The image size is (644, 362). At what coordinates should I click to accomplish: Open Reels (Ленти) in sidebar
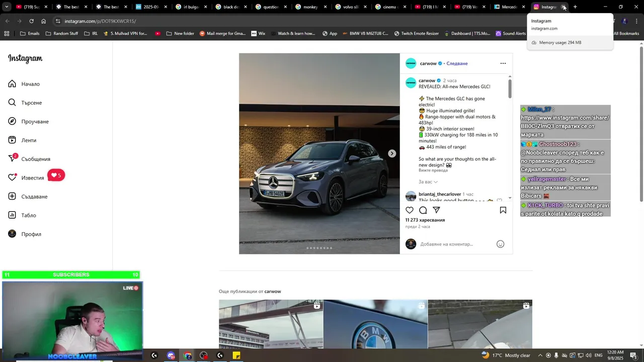click(22, 140)
